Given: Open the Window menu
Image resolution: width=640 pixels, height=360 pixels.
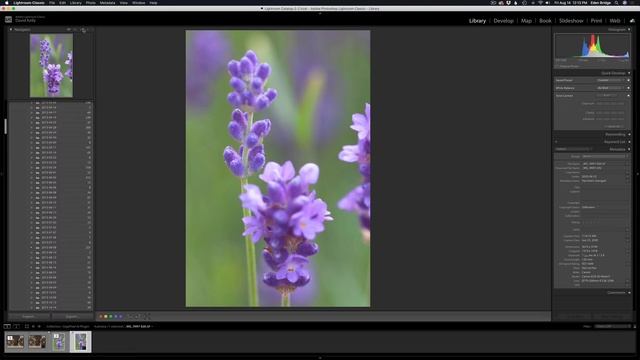Looking at the screenshot, I should pyautogui.click(x=138, y=3).
